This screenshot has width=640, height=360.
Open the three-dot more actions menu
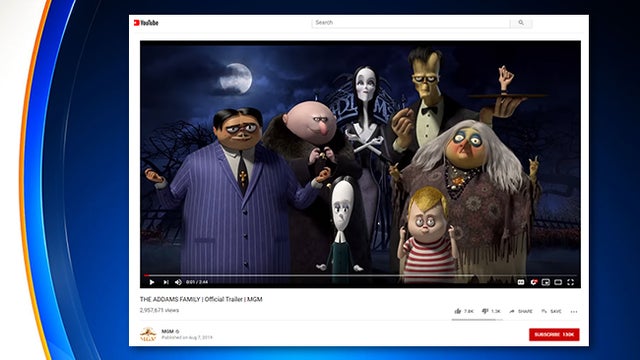tap(574, 311)
